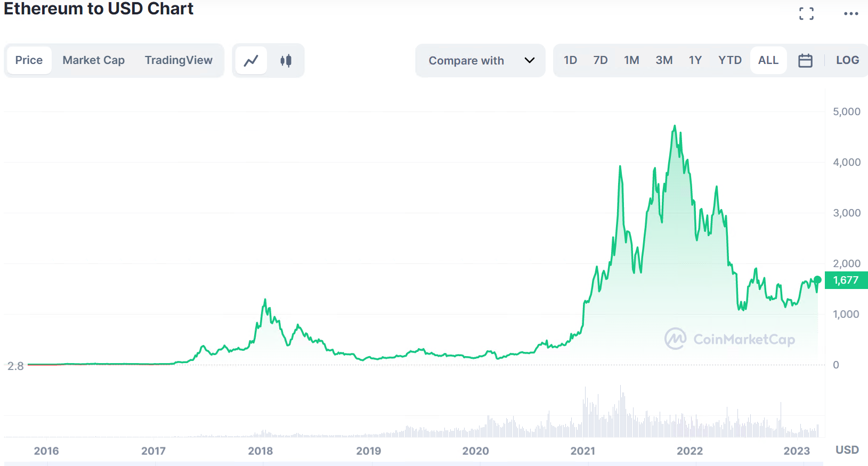The height and width of the screenshot is (466, 868).
Task: Select the YTD time range
Action: 729,60
